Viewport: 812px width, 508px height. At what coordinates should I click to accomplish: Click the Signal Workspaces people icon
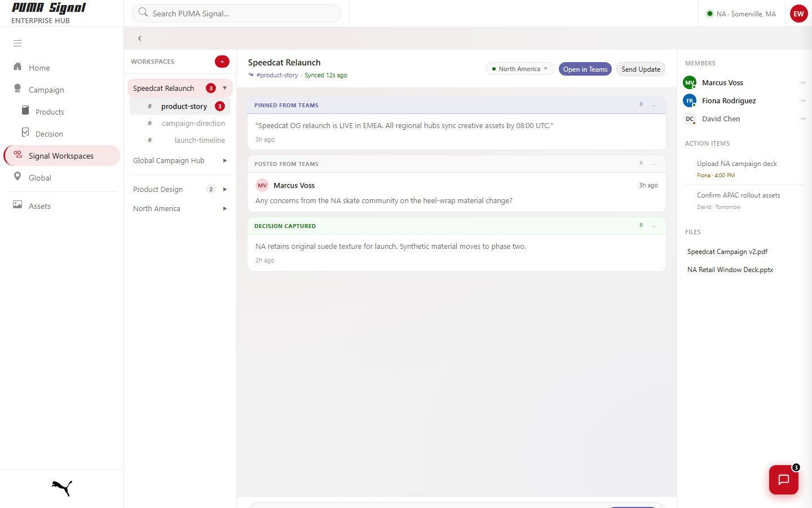pos(17,155)
